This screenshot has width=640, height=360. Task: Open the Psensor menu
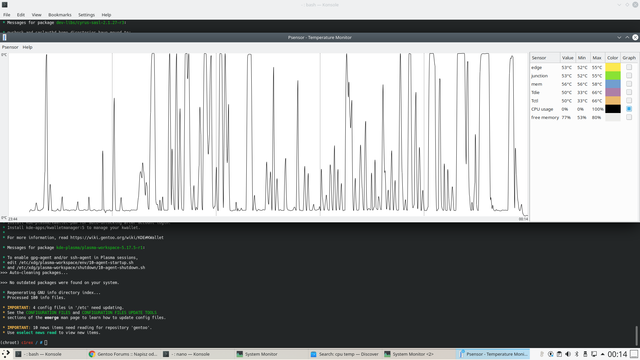click(x=10, y=47)
